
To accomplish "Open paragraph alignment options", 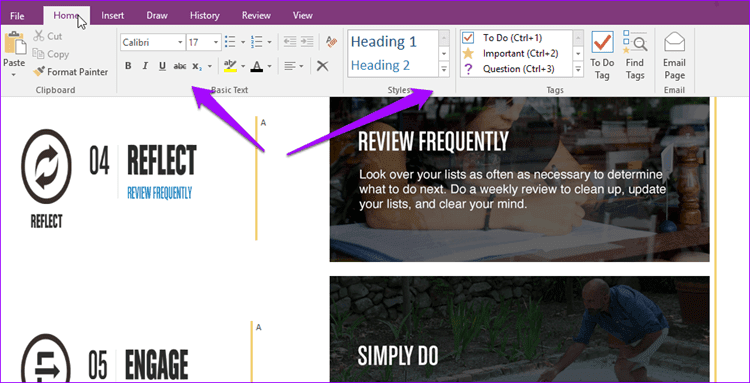I will point(293,66).
